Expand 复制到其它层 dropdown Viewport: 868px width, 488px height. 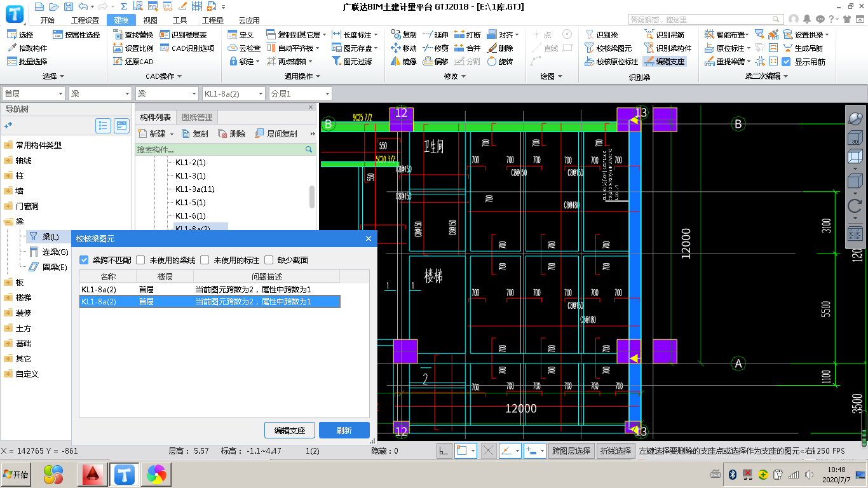(325, 35)
